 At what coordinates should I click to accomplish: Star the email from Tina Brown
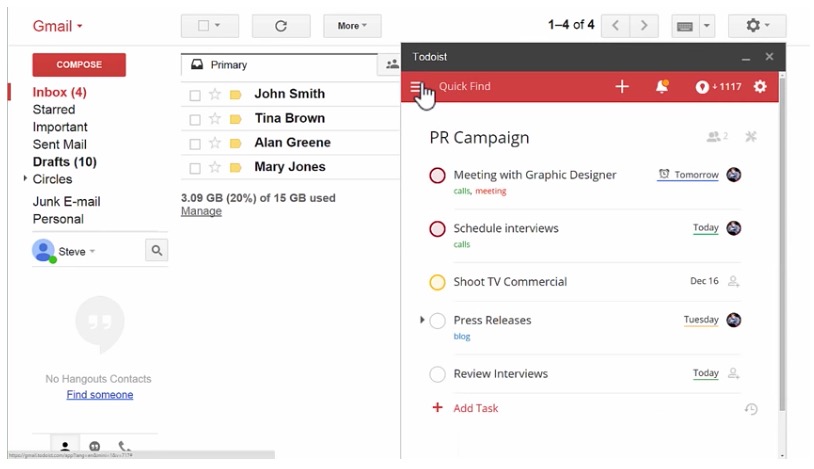[215, 119]
